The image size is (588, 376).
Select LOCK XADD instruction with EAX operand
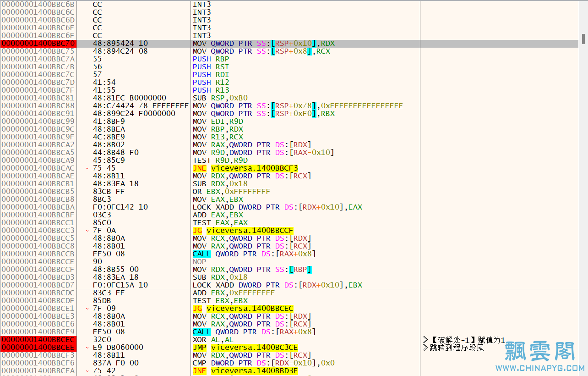click(278, 207)
